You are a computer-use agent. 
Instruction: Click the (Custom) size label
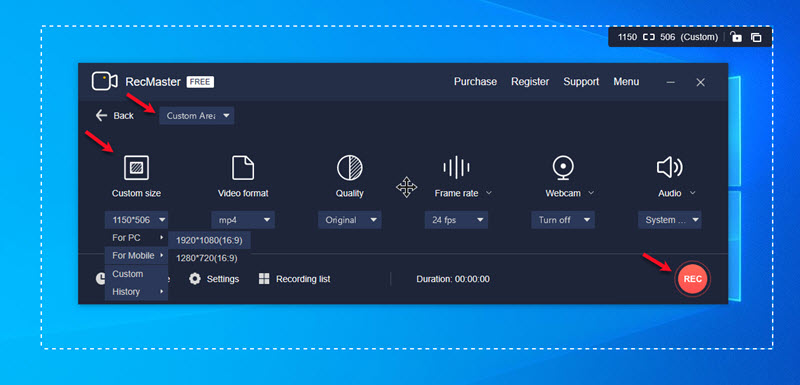coord(699,37)
